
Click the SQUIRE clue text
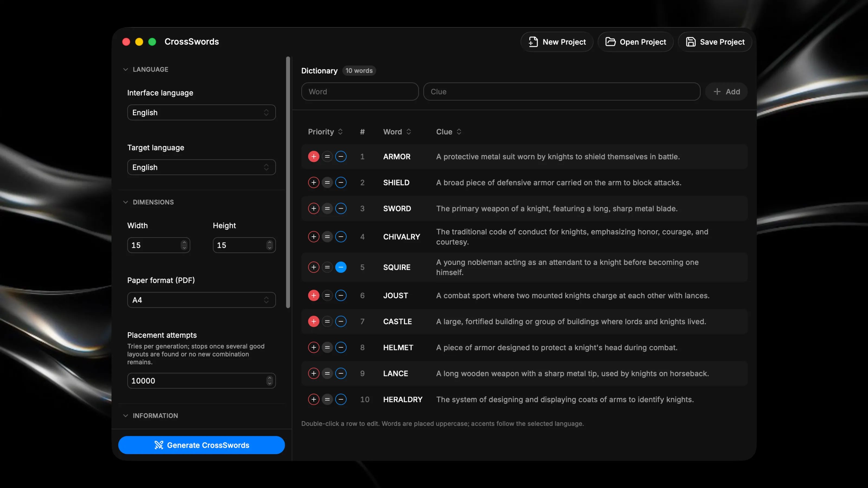(x=567, y=267)
